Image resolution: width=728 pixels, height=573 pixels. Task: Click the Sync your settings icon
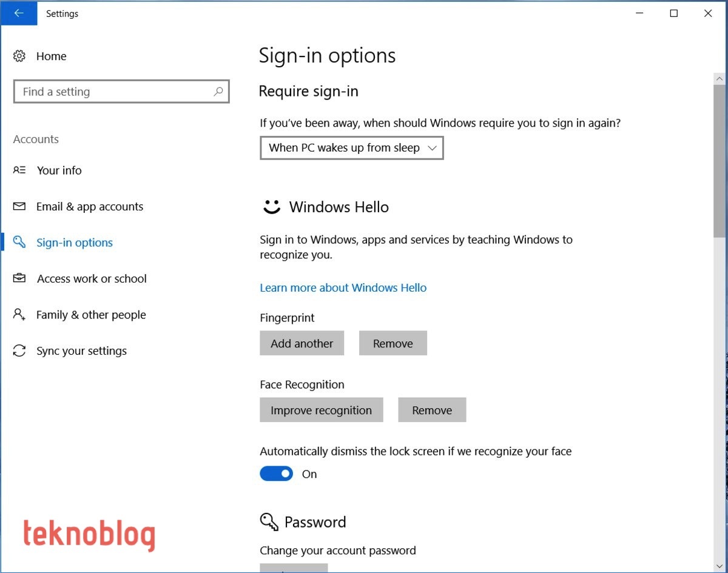(19, 350)
